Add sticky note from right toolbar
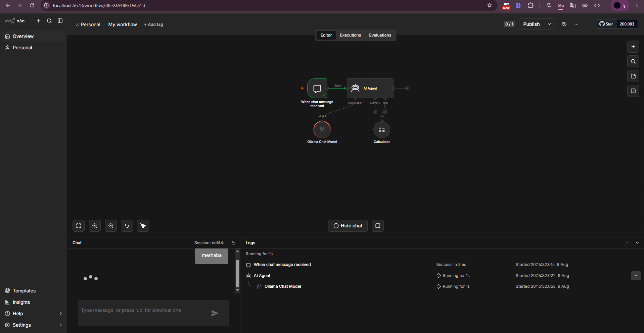This screenshot has height=333, width=644. click(633, 76)
